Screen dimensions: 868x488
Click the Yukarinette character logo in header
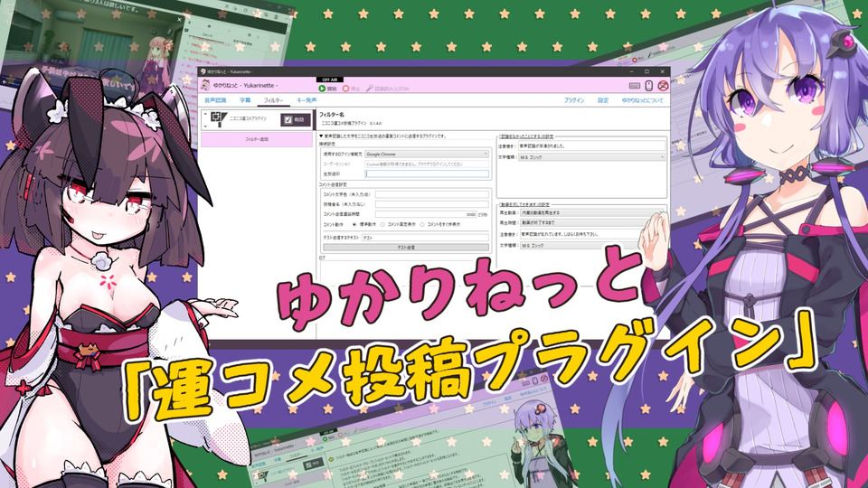(205, 85)
